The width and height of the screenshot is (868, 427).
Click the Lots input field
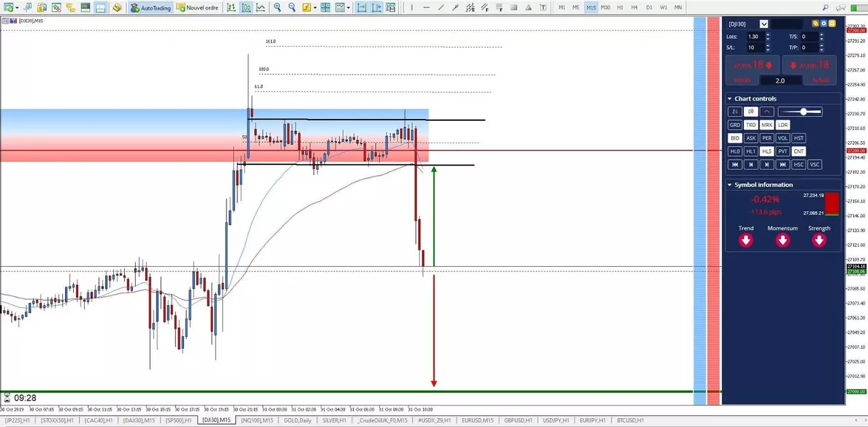[755, 37]
